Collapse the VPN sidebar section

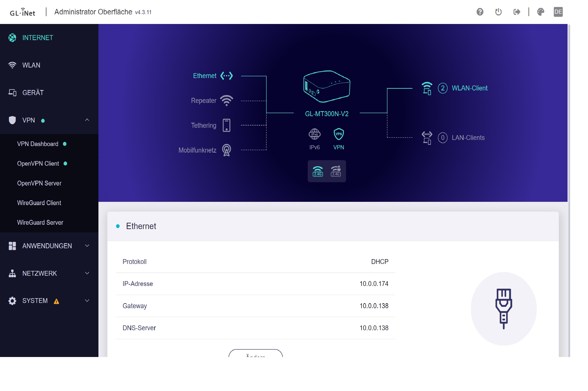[x=87, y=120]
